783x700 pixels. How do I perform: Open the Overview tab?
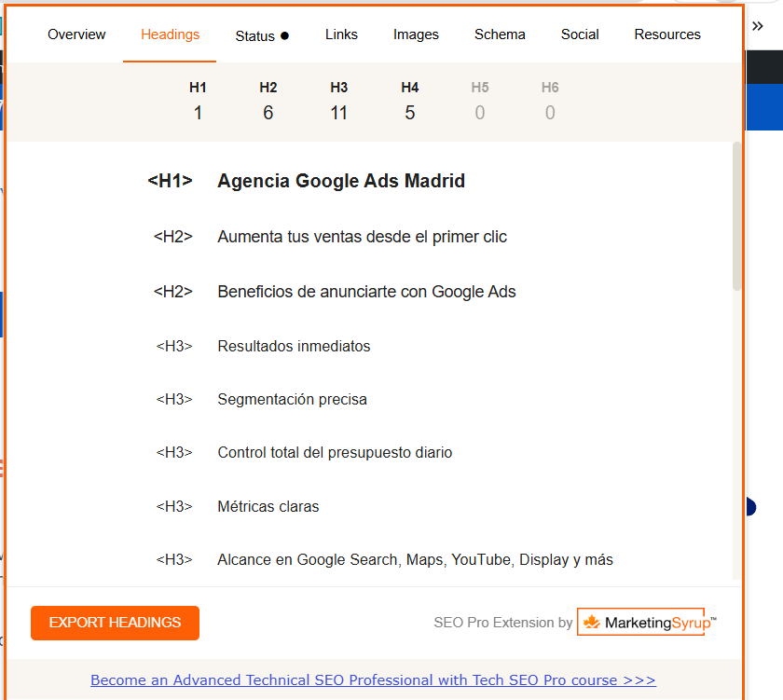pos(76,34)
